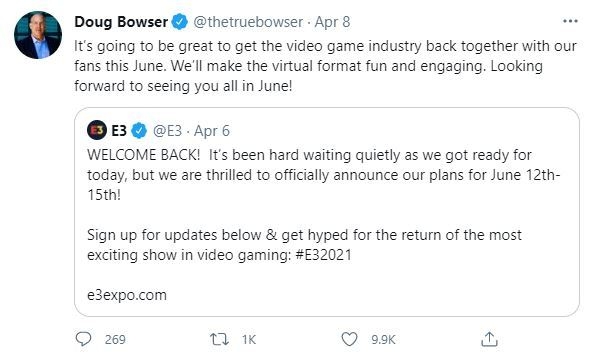
Task: Open the @thetruebowser handle
Action: tap(248, 22)
